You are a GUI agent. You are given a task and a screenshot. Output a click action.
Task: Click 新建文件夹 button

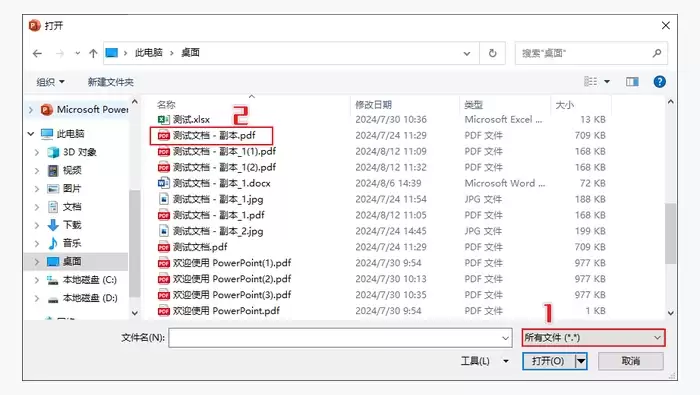click(x=110, y=82)
